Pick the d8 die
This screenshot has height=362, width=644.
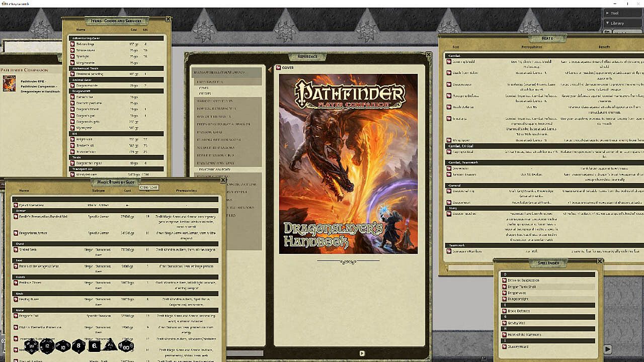[78, 346]
